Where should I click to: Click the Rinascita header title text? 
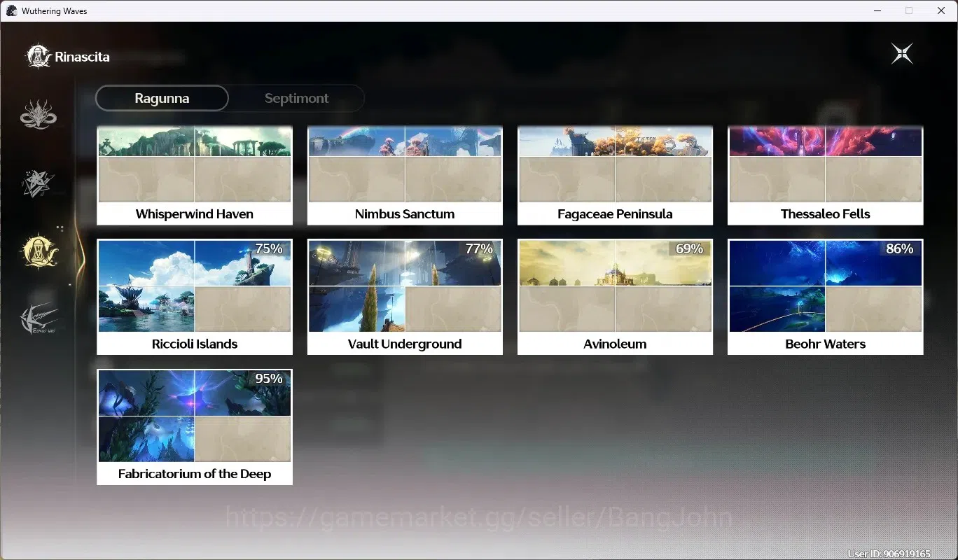tap(82, 57)
